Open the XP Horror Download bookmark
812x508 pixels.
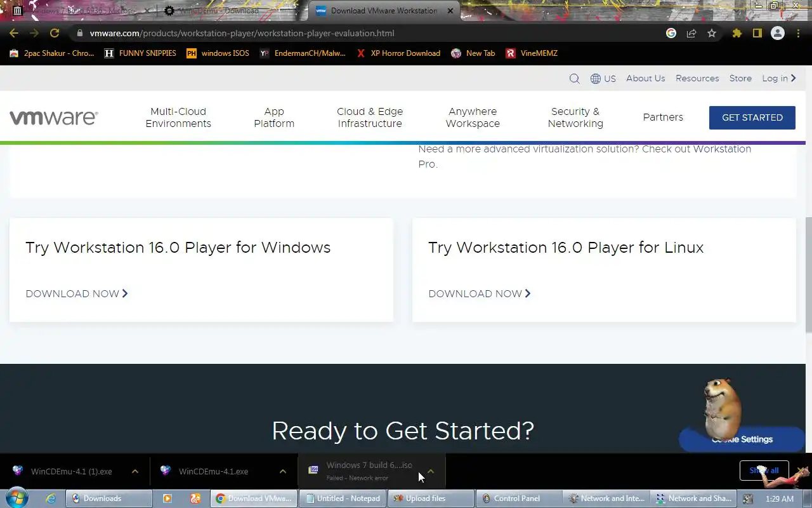pos(398,53)
